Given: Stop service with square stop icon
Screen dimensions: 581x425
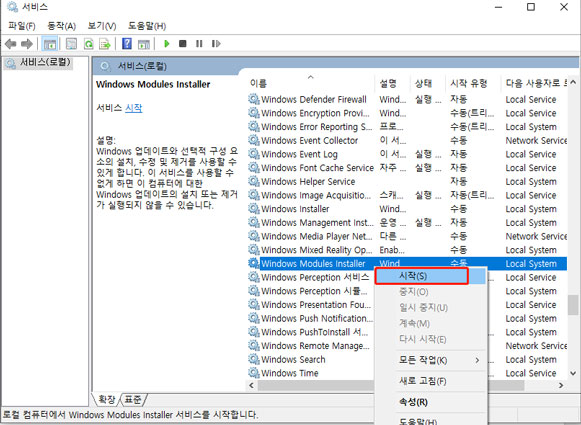Looking at the screenshot, I should (x=183, y=44).
